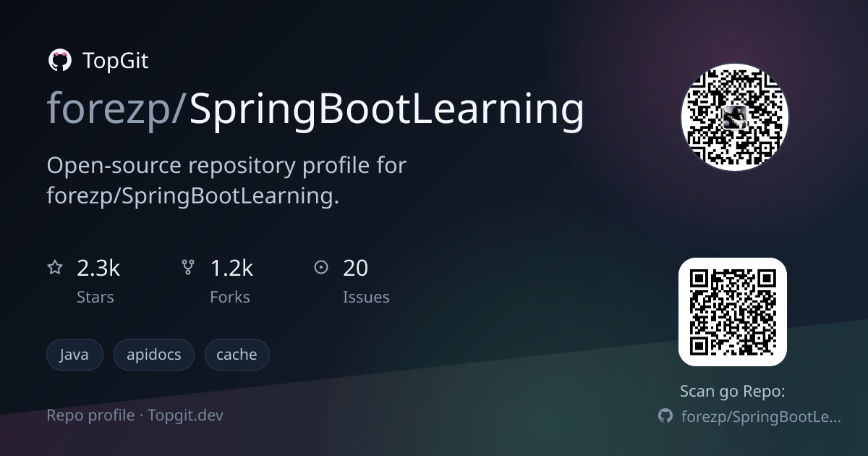Click the "Repo profile · Topgit.dev" footer text
Image resolution: width=868 pixels, height=456 pixels.
135,415
